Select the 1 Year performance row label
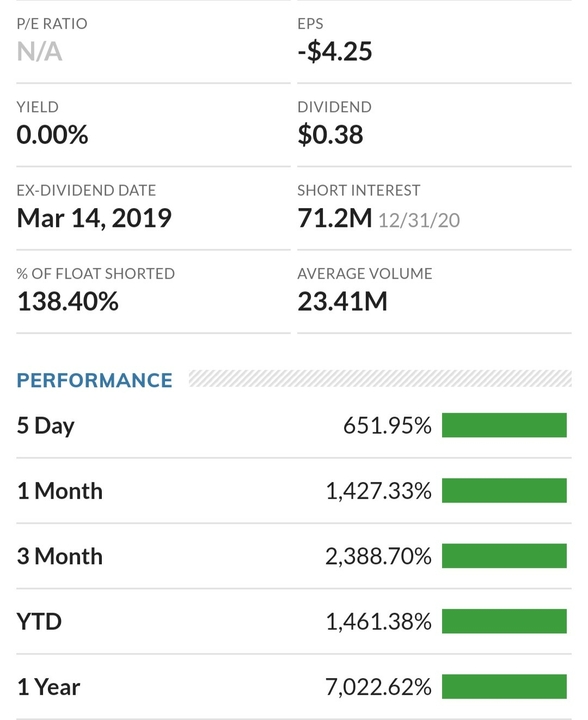Viewport: 588px width, 720px height. (x=48, y=687)
